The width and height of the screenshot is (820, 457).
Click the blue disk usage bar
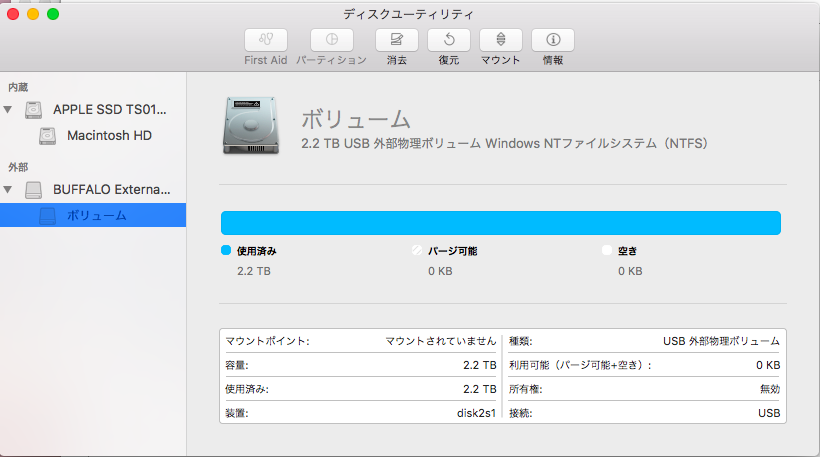click(x=500, y=223)
